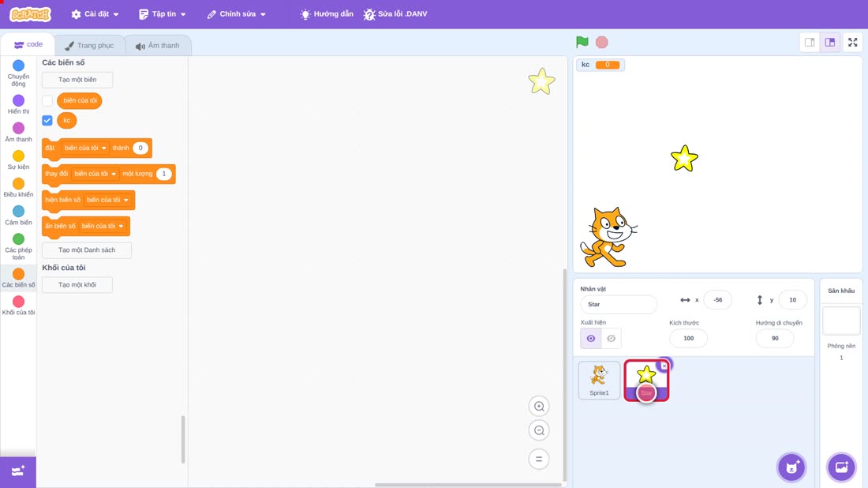Stop the project with red stop icon

602,42
